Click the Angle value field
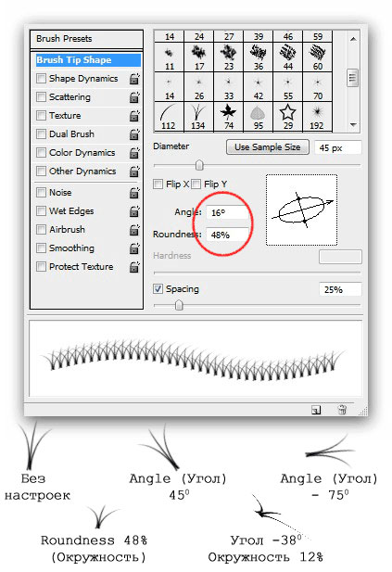Screen dimensions: 392x572 228,212
